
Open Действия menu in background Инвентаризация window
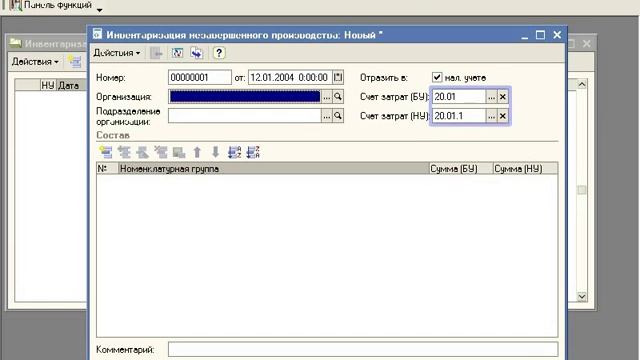(35, 62)
